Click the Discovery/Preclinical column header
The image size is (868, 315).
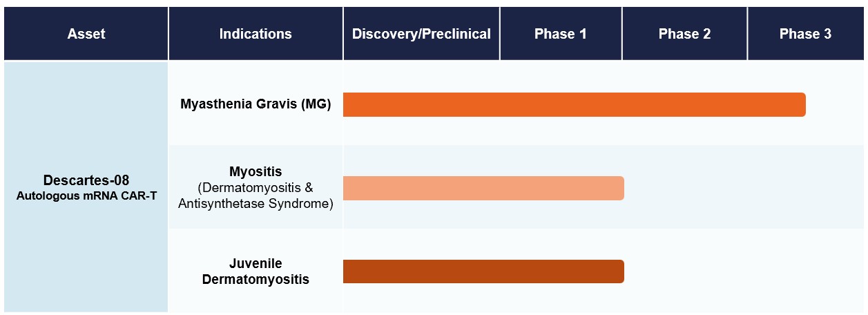click(x=421, y=34)
